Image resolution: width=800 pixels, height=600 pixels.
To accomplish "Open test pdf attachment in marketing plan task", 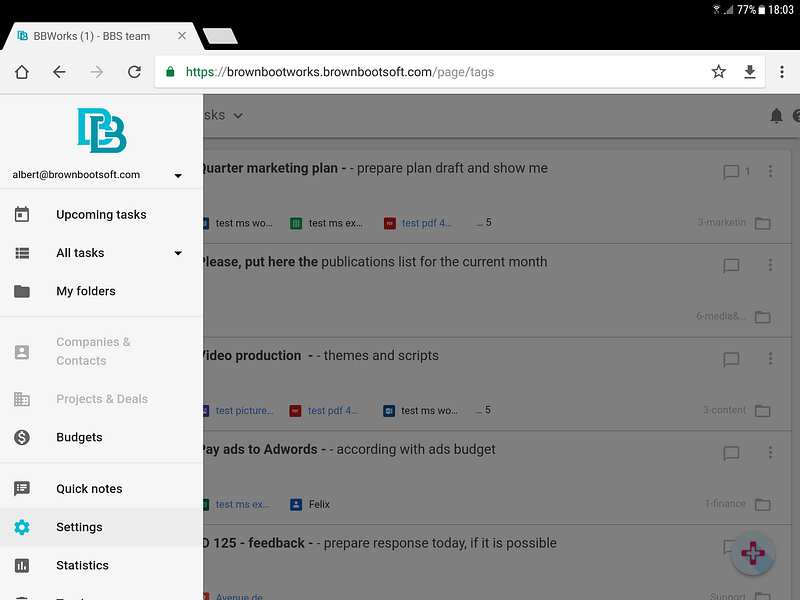I will [x=418, y=223].
